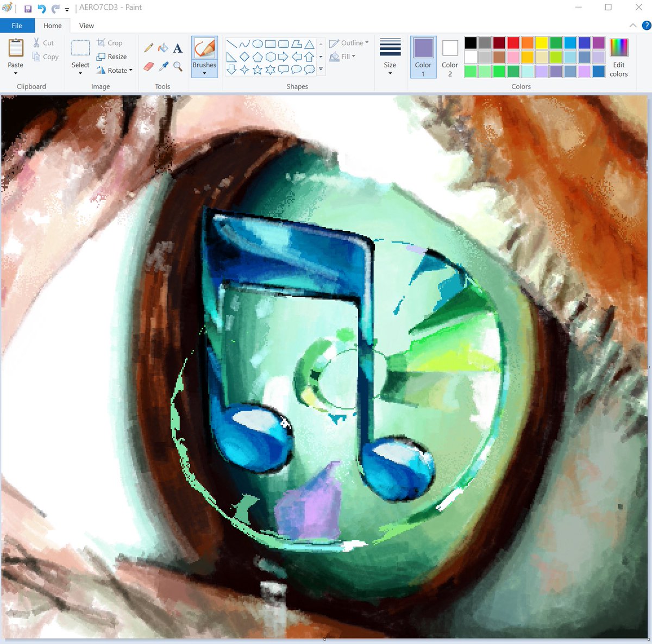Choose the Oval callout shape
The height and width of the screenshot is (644, 652).
pyautogui.click(x=296, y=69)
